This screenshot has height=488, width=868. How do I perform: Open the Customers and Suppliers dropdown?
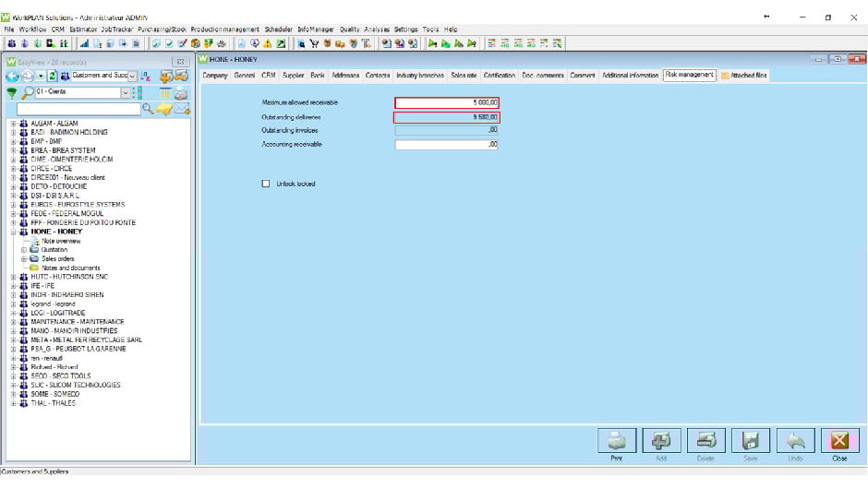pos(132,76)
